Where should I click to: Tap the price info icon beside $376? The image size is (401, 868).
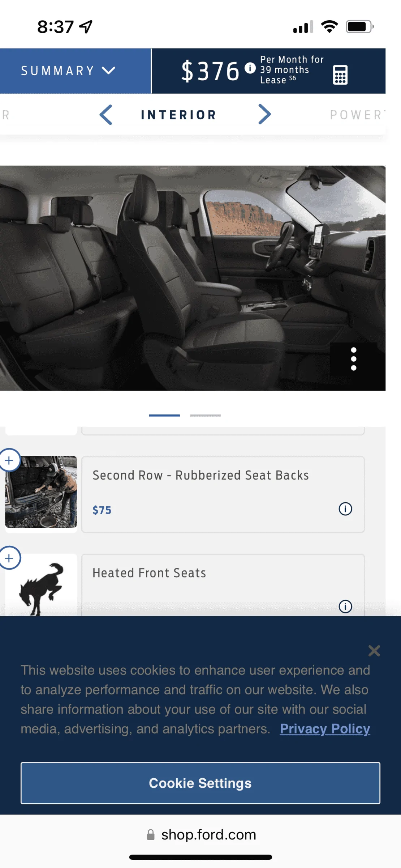pyautogui.click(x=250, y=68)
